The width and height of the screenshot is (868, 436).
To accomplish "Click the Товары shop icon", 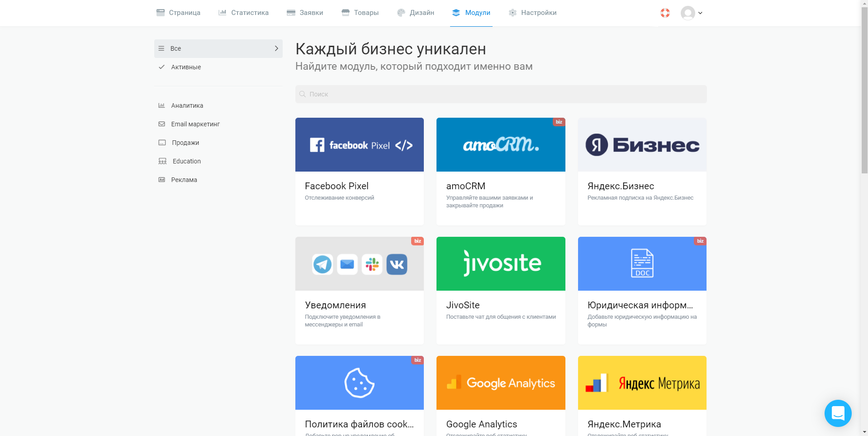I will (x=346, y=13).
